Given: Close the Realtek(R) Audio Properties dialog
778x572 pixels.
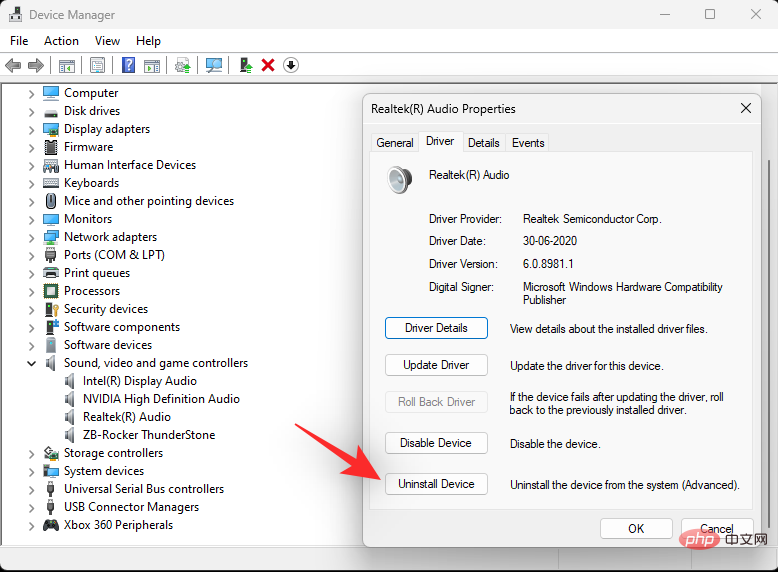Looking at the screenshot, I should coord(746,108).
